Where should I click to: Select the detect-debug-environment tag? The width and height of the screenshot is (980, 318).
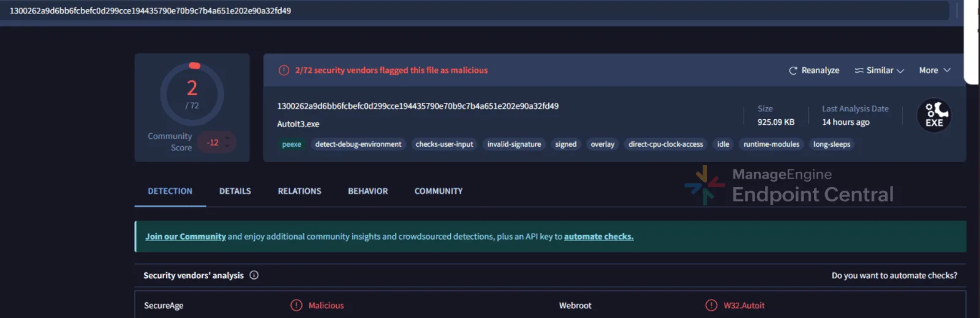tap(358, 144)
